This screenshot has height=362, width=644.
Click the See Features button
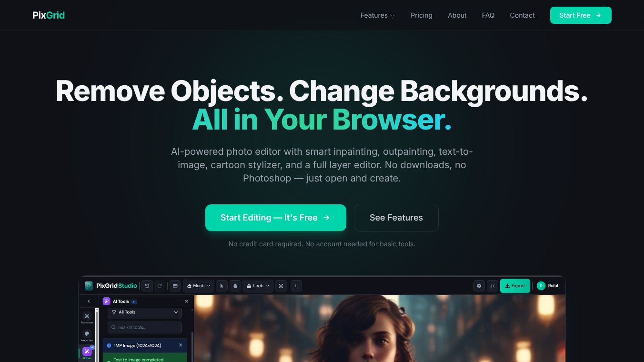point(396,218)
